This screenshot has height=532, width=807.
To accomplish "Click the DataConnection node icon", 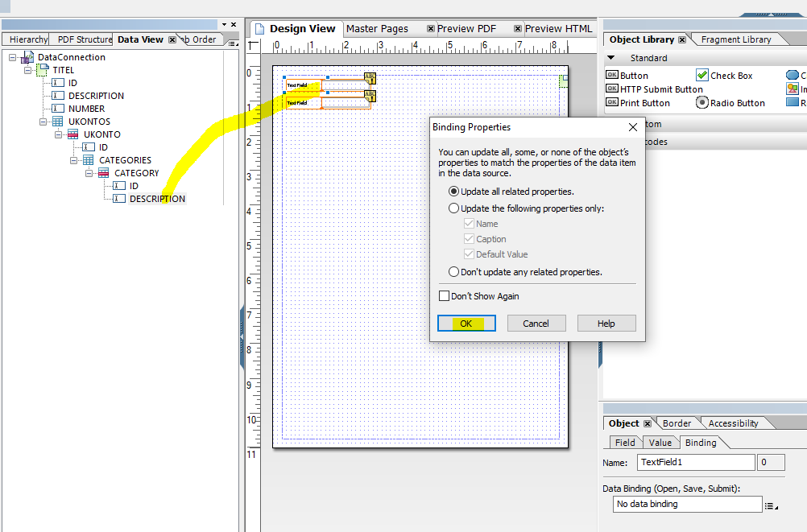I will click(29, 57).
